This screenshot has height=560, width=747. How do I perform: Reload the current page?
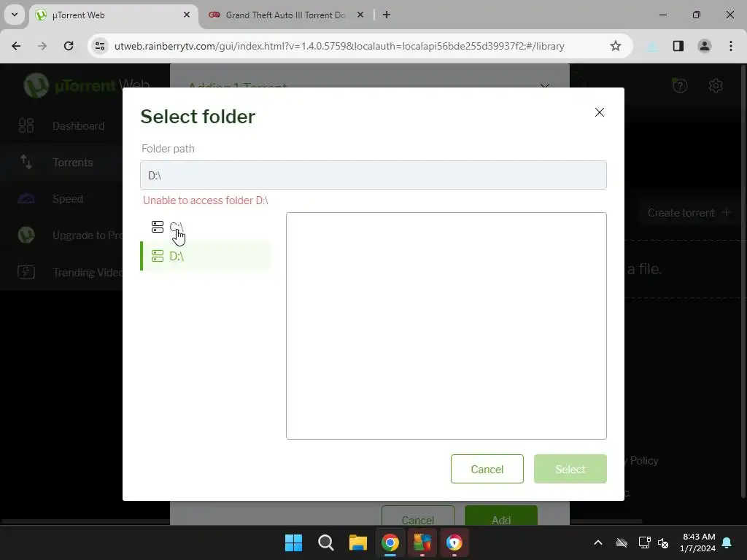click(x=69, y=46)
